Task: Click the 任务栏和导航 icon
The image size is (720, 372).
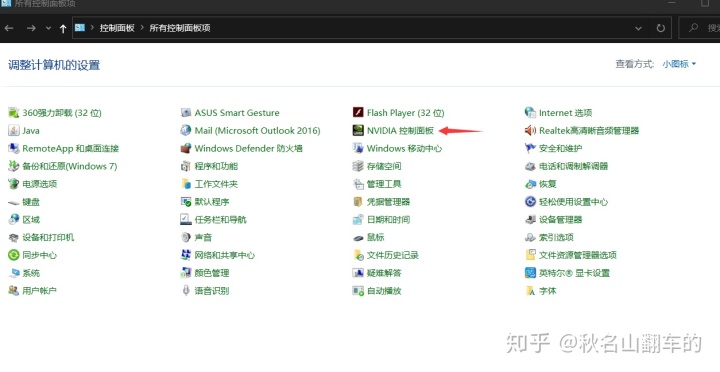Action: [x=186, y=220]
